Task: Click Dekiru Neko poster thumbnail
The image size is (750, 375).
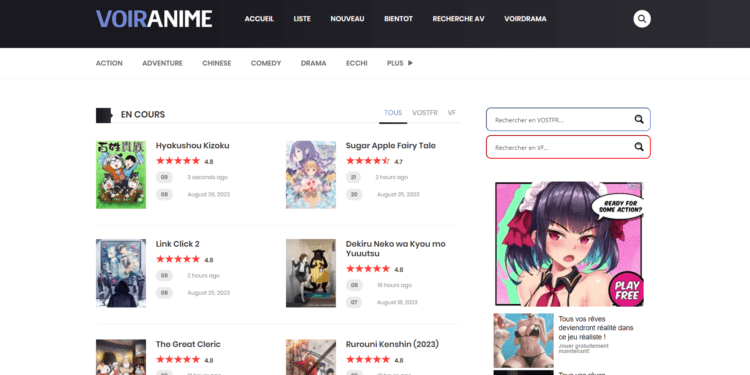Action: click(x=311, y=273)
